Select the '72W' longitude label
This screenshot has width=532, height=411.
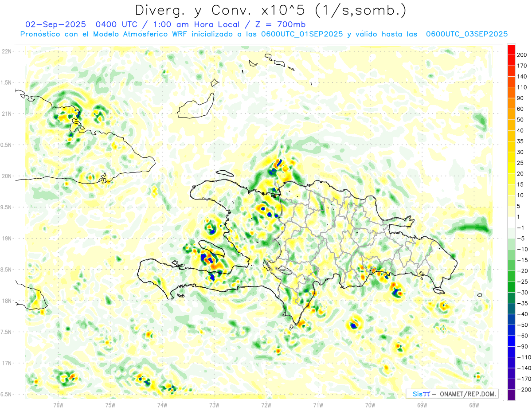(266, 405)
